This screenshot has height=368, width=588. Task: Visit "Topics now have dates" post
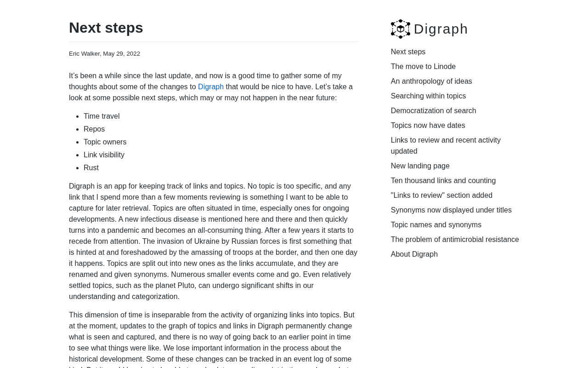pyautogui.click(x=428, y=126)
